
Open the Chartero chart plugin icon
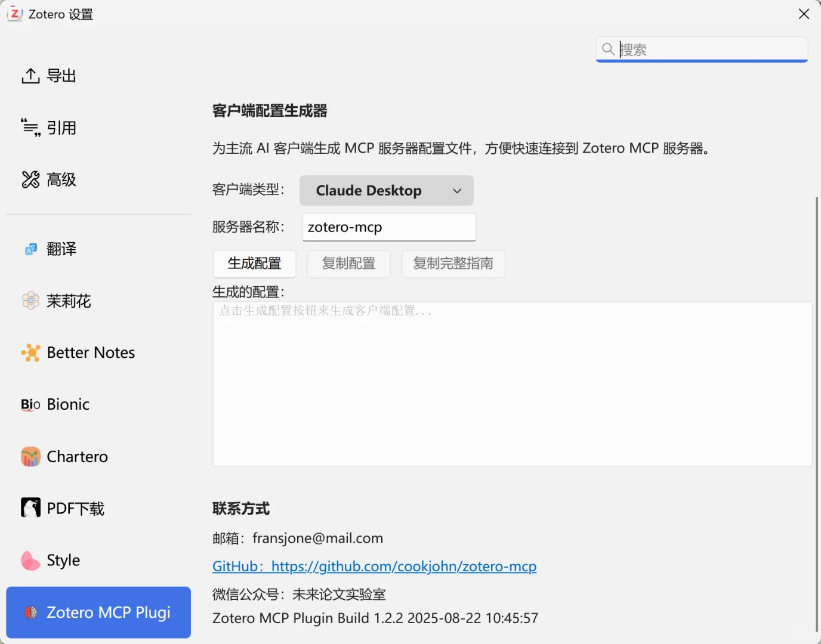(x=30, y=456)
